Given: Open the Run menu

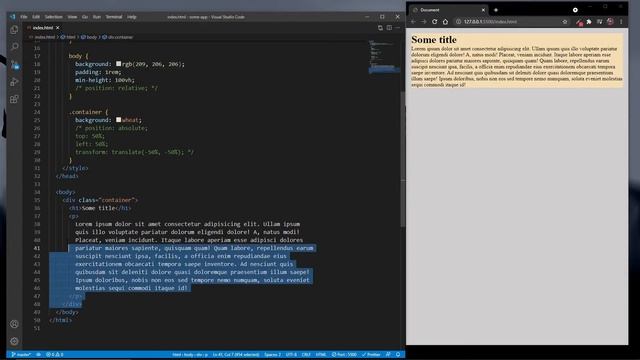Looking at the screenshot, I should tap(97, 17).
